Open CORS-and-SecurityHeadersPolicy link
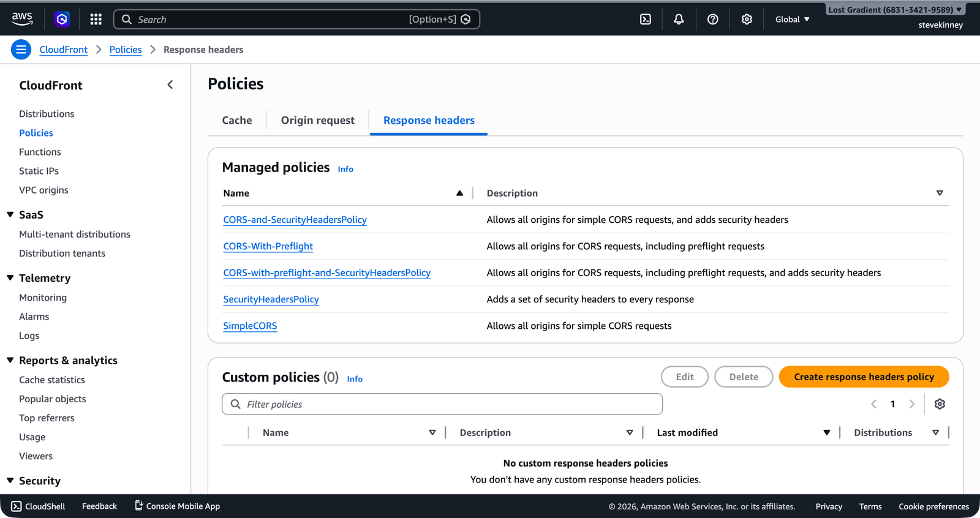Viewport: 980px width, 518px height. point(295,220)
